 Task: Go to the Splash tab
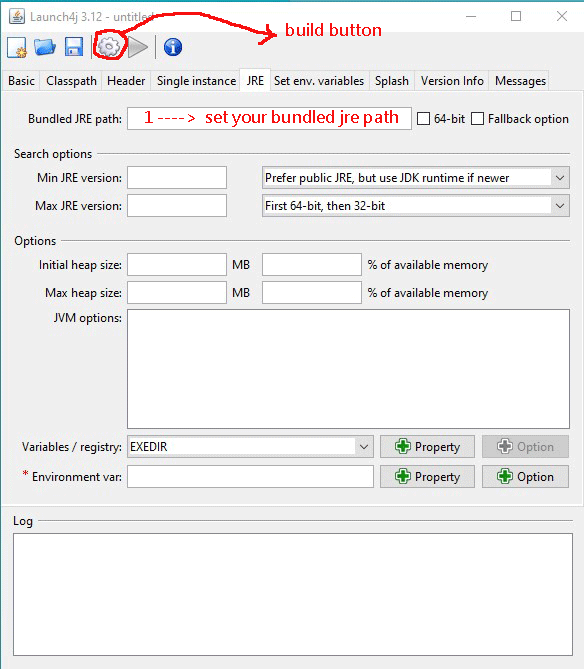(x=392, y=81)
